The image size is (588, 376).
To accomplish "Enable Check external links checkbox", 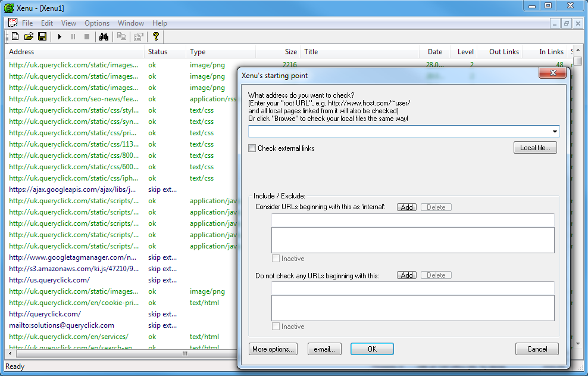I will coord(252,148).
